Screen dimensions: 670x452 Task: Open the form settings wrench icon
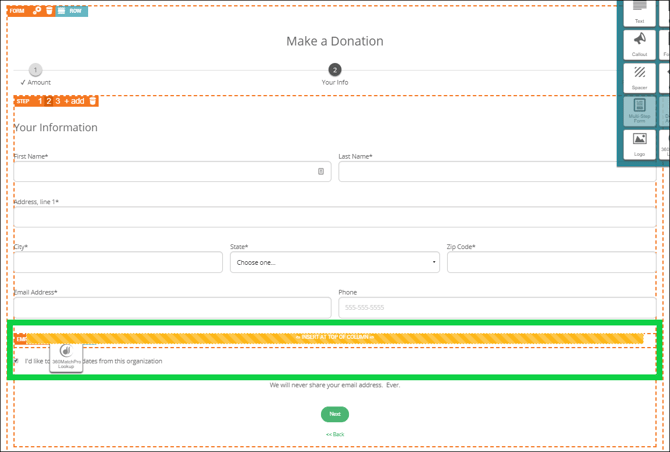pos(37,10)
